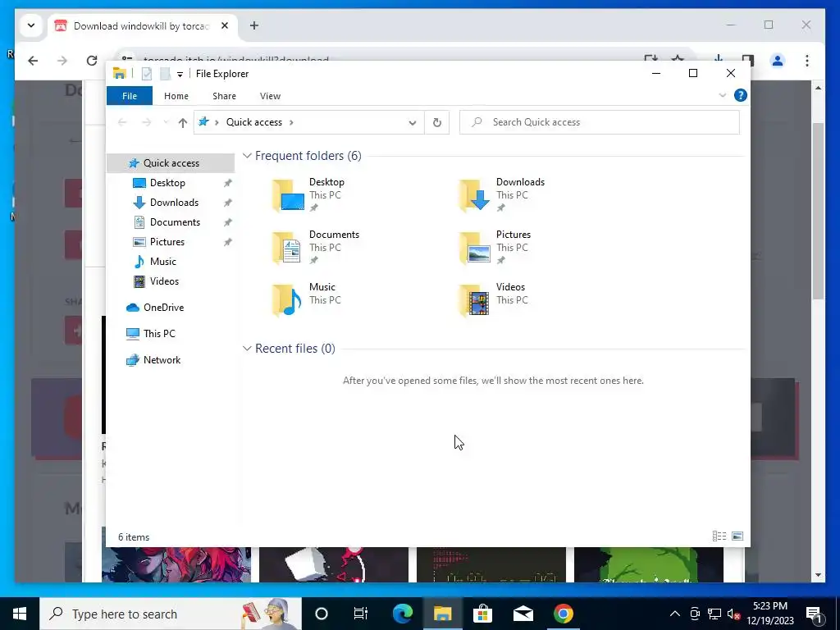Open Microsoft Store from taskbar

click(x=482, y=614)
